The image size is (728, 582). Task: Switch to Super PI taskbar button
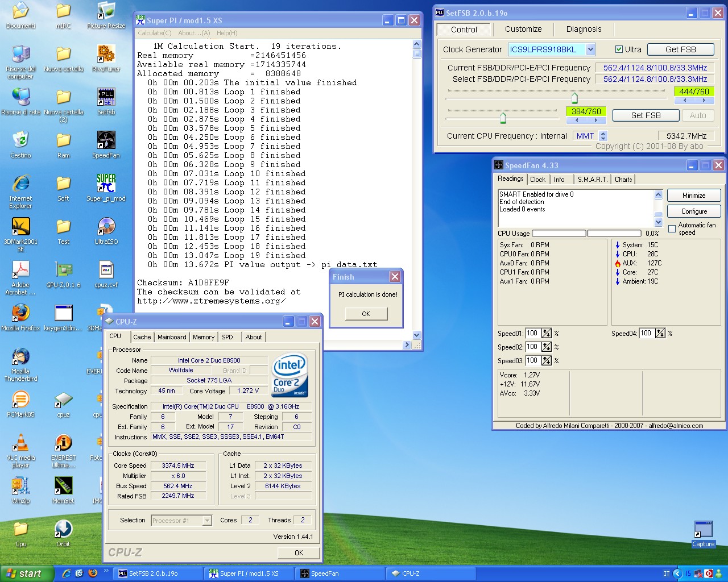tap(249, 573)
